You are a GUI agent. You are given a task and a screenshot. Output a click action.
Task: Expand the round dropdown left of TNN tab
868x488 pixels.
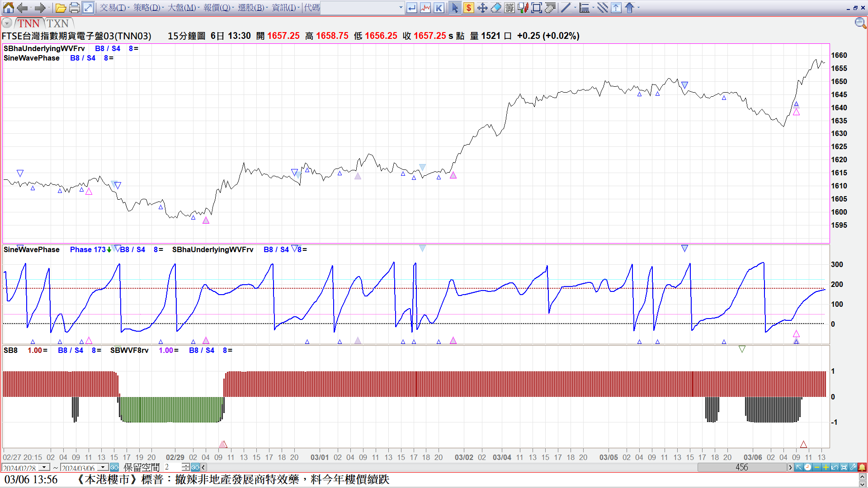[x=7, y=23]
